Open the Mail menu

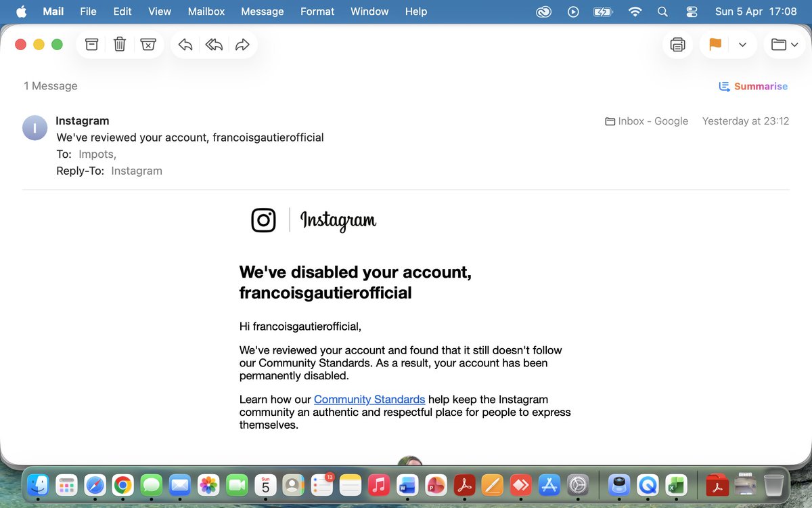(x=53, y=12)
